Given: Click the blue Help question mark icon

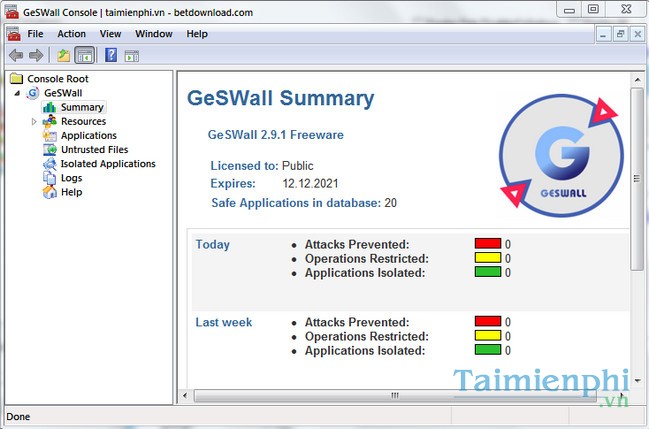Looking at the screenshot, I should coord(111,55).
